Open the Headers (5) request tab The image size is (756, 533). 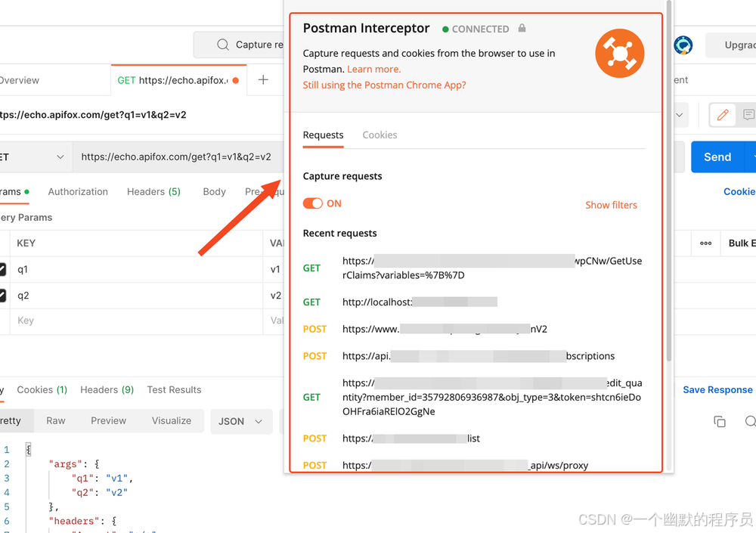click(x=153, y=192)
